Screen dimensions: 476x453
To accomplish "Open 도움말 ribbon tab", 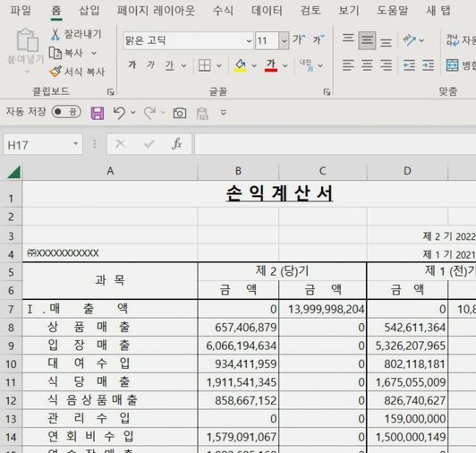I will click(x=392, y=11).
